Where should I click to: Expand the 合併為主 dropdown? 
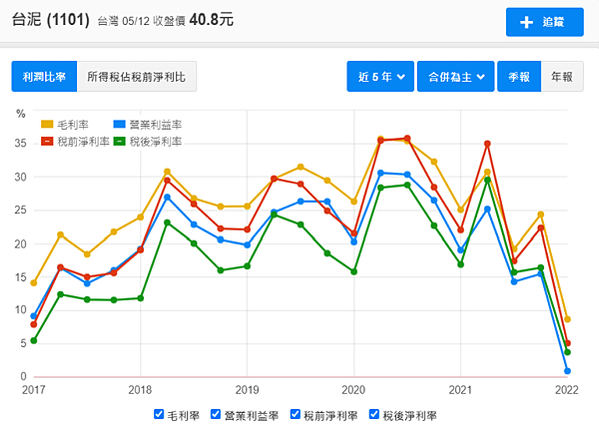[x=455, y=76]
